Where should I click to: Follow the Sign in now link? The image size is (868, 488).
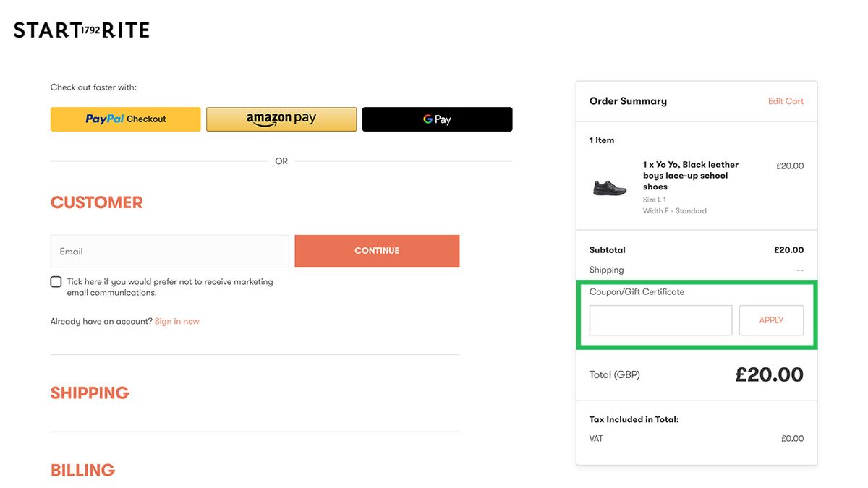[x=176, y=320]
